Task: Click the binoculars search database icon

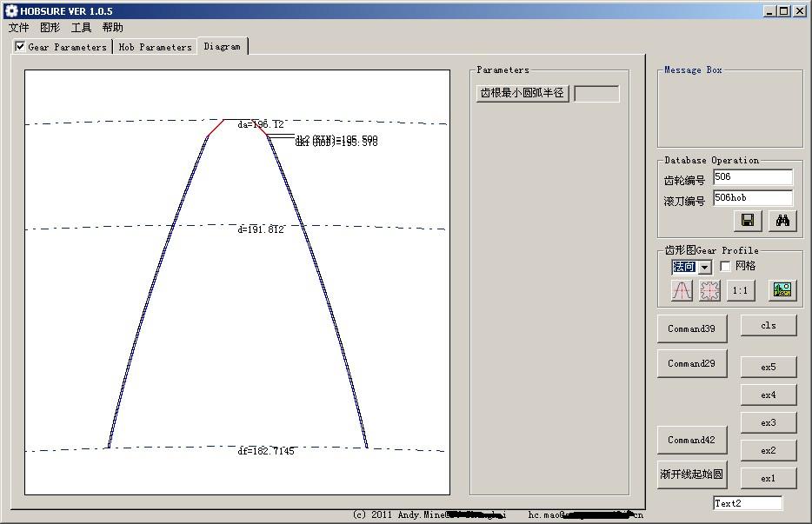Action: pos(782,221)
